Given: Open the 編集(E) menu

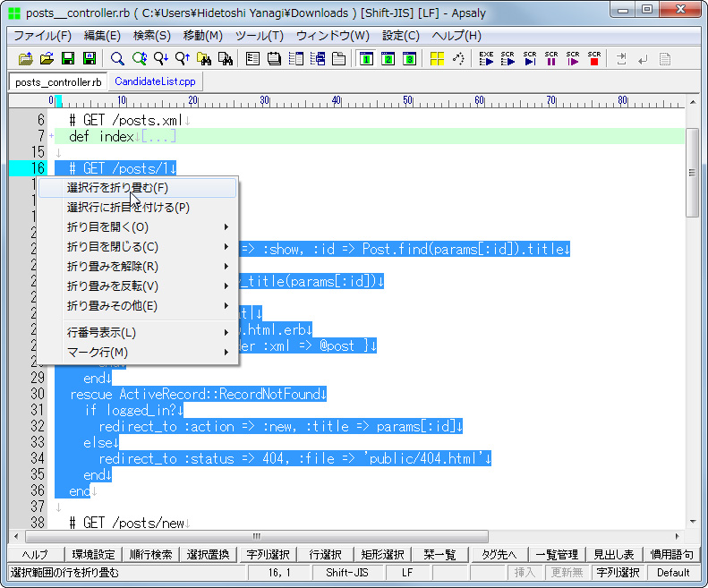Looking at the screenshot, I should 102,36.
